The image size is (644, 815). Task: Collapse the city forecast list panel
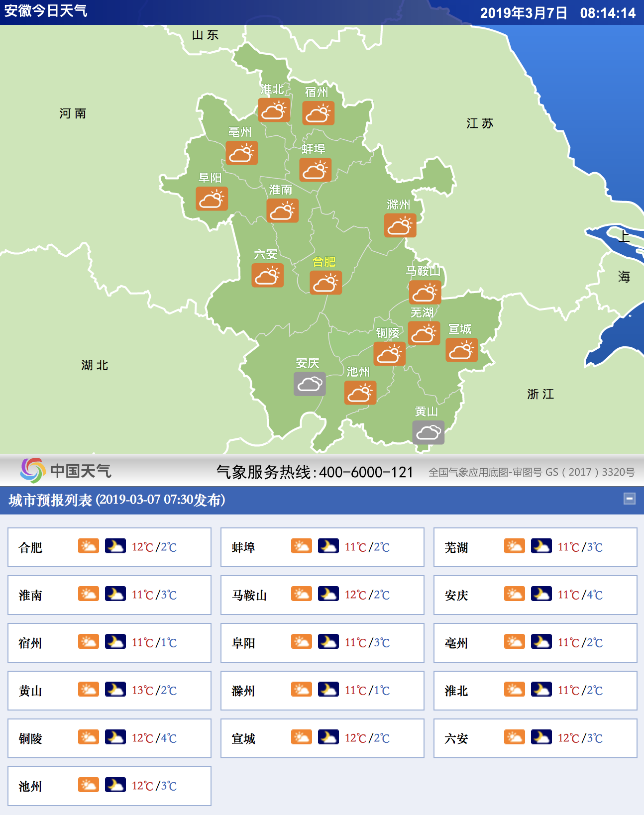pos(629,499)
